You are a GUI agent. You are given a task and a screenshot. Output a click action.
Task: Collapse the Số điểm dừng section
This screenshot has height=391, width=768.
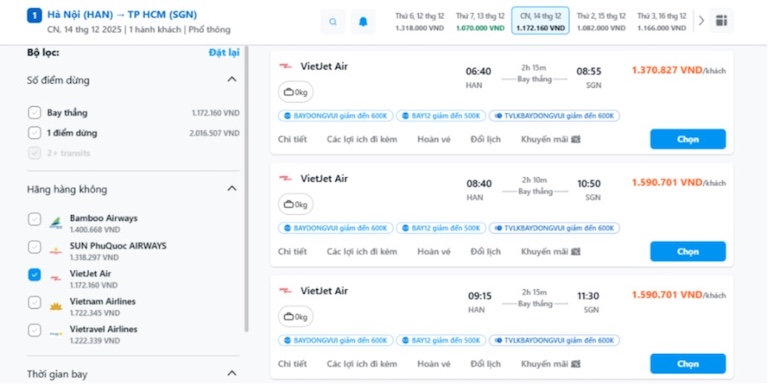click(x=232, y=79)
